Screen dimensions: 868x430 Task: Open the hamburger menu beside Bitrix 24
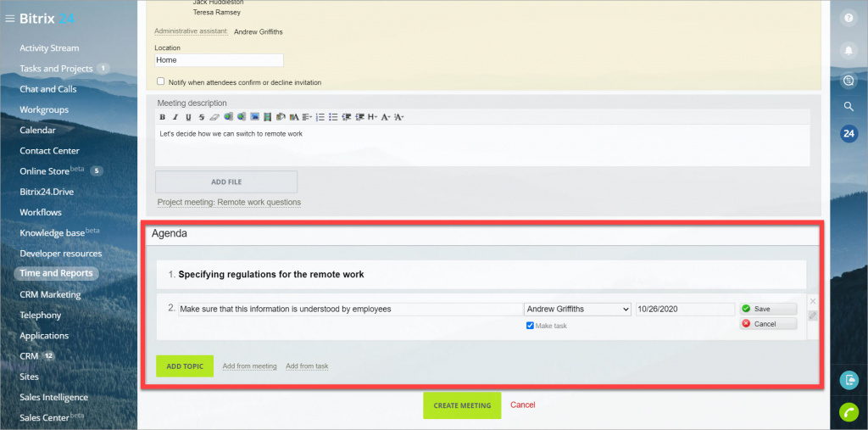(9, 19)
